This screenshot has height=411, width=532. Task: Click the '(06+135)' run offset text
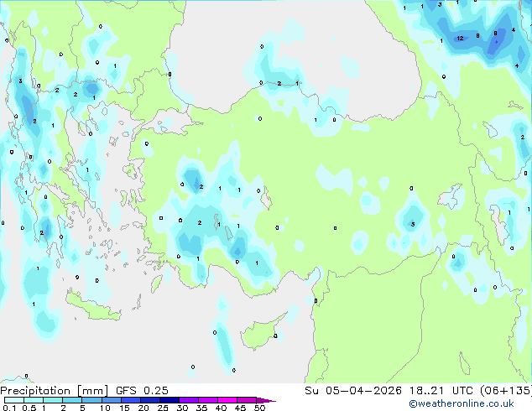click(x=506, y=391)
